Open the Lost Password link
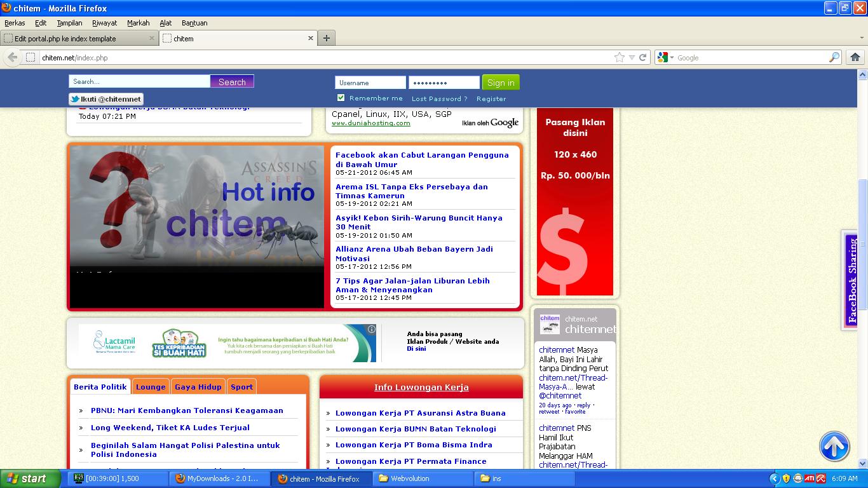 coord(439,98)
